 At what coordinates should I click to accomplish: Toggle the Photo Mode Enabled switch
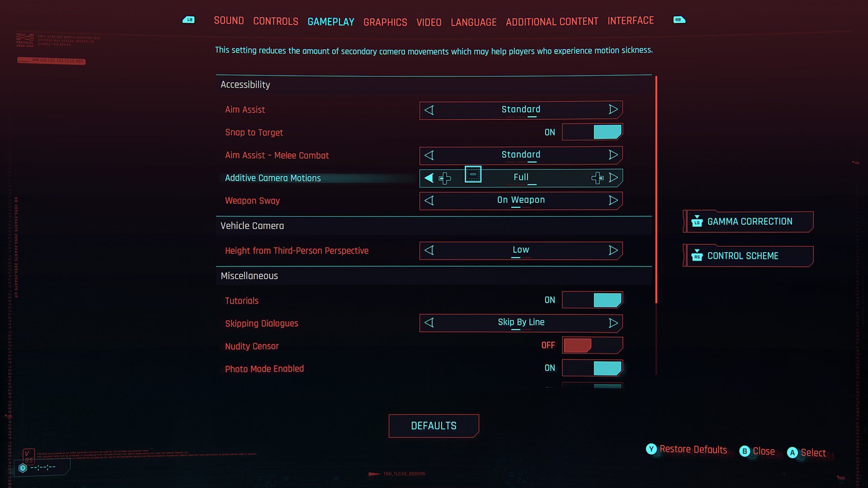tap(591, 368)
